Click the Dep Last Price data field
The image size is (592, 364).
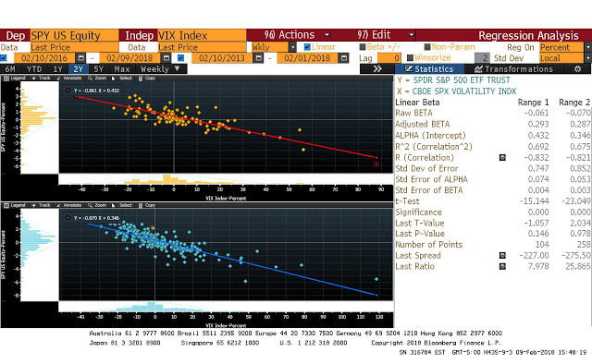pos(74,47)
